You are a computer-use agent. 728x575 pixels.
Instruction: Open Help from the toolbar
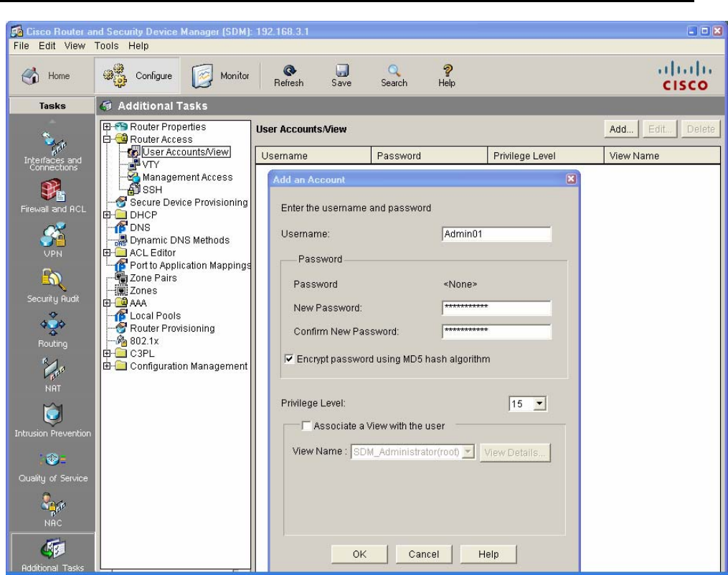(x=447, y=76)
